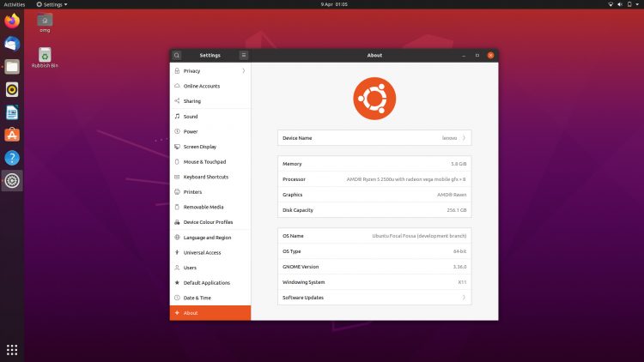Screen dimensions: 644x362
Task: Open the system status menu in top bar
Action: [623, 4]
